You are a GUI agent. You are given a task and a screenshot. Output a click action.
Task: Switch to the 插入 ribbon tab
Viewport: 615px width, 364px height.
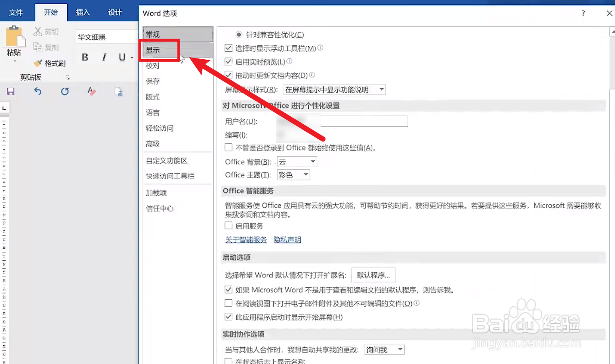pyautogui.click(x=82, y=12)
